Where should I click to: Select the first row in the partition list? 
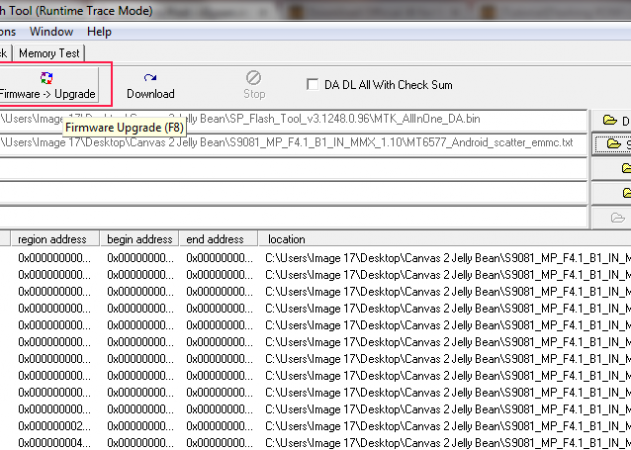tap(300, 258)
